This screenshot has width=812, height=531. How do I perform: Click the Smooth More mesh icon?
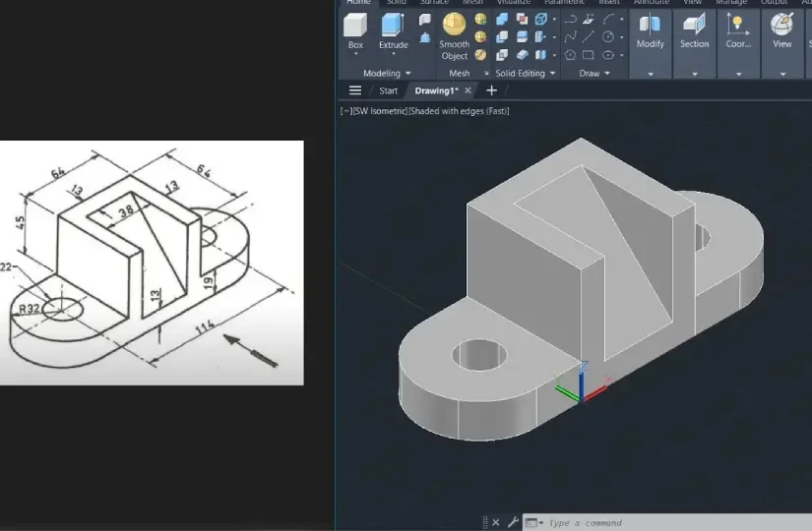pyautogui.click(x=480, y=19)
